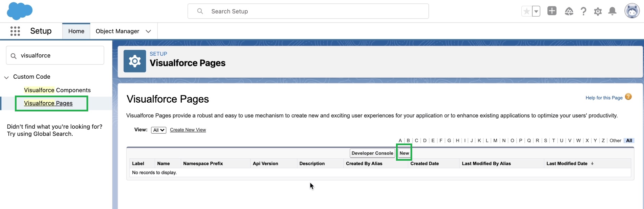Sort by Created By Alias column
The image size is (644, 209).
[x=364, y=163]
